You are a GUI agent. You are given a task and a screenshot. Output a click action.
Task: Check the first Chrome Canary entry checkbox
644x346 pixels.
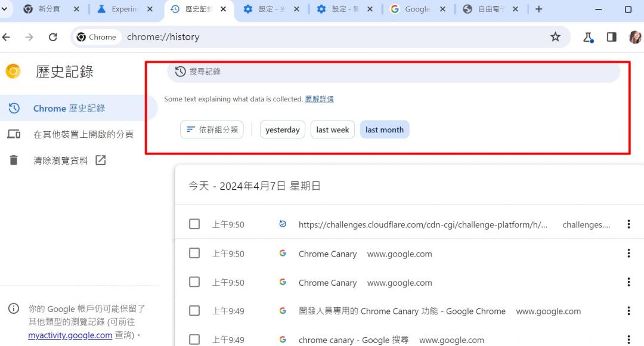[x=194, y=253]
